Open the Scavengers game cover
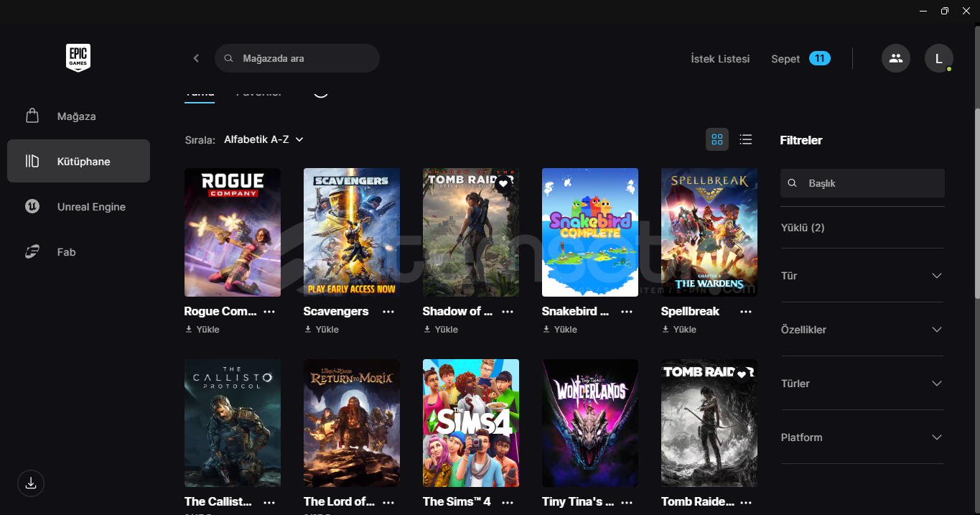Image resolution: width=980 pixels, height=515 pixels. (x=352, y=232)
